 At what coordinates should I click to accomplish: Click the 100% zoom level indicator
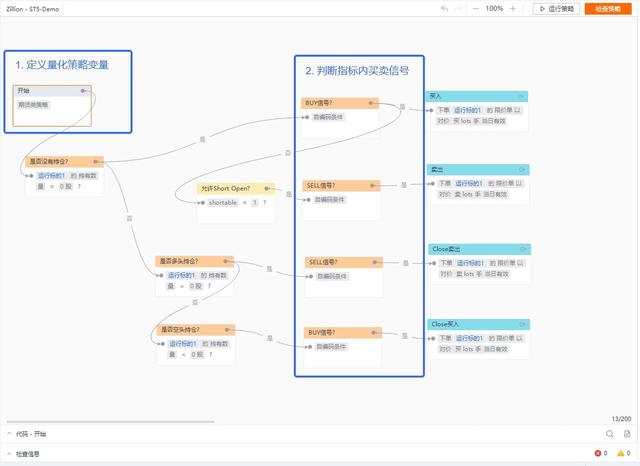[494, 9]
